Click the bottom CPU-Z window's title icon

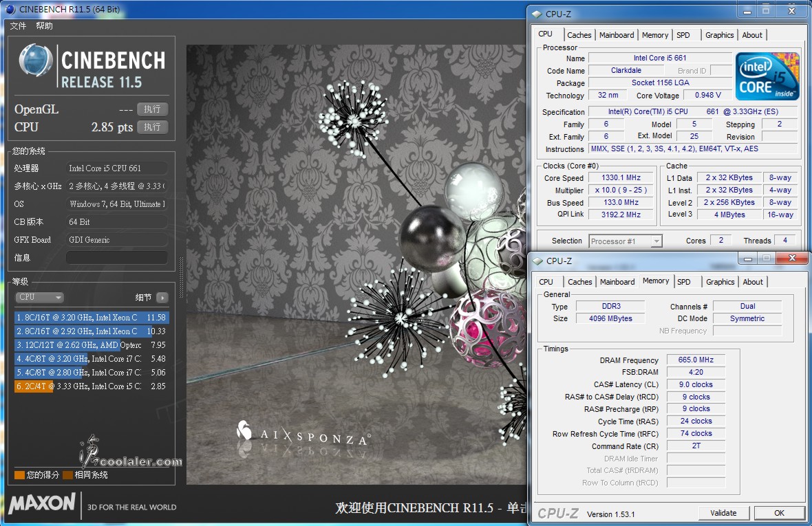click(537, 261)
